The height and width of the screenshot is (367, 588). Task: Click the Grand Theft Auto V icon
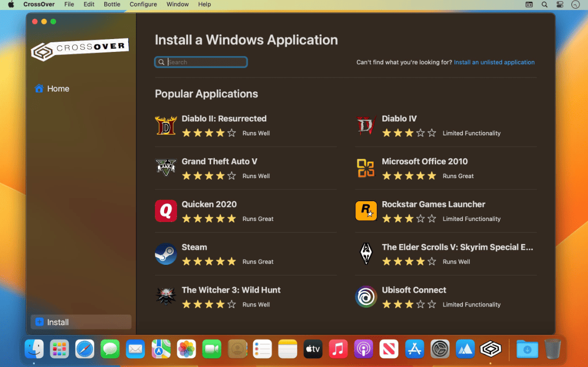166,168
